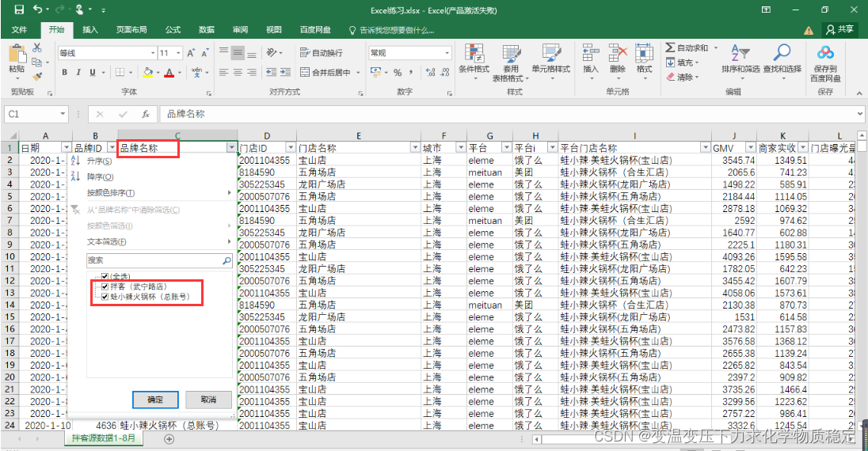Click the orientation text-angle icon
This screenshot has width=868, height=451.
(x=271, y=52)
